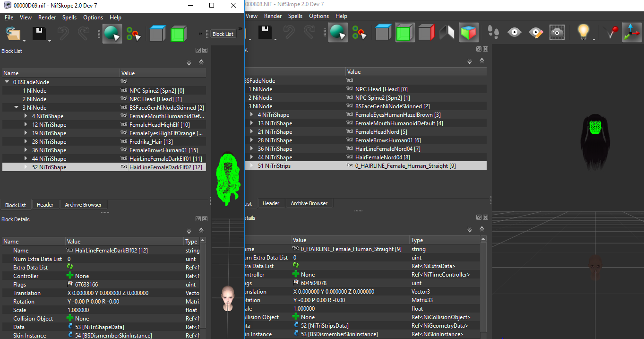Click the Name column header in left Block List
644x339 pixels.
click(60, 73)
